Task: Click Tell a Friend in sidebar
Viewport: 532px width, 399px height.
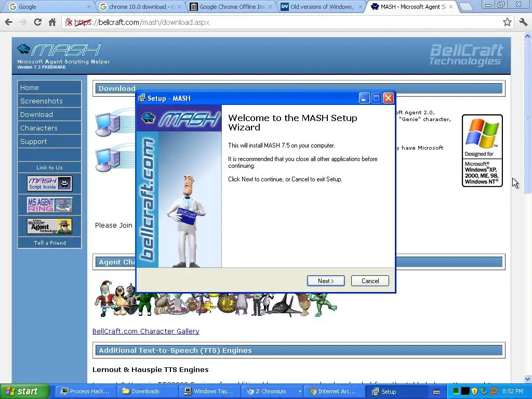Action: [x=49, y=243]
